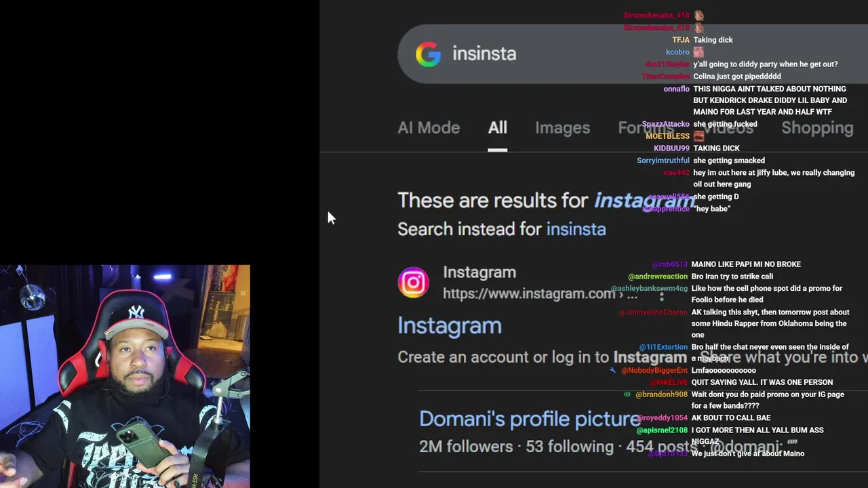Click chat message 'Taking dick' by TFJA
Image resolution: width=868 pixels, height=488 pixels.
point(713,40)
